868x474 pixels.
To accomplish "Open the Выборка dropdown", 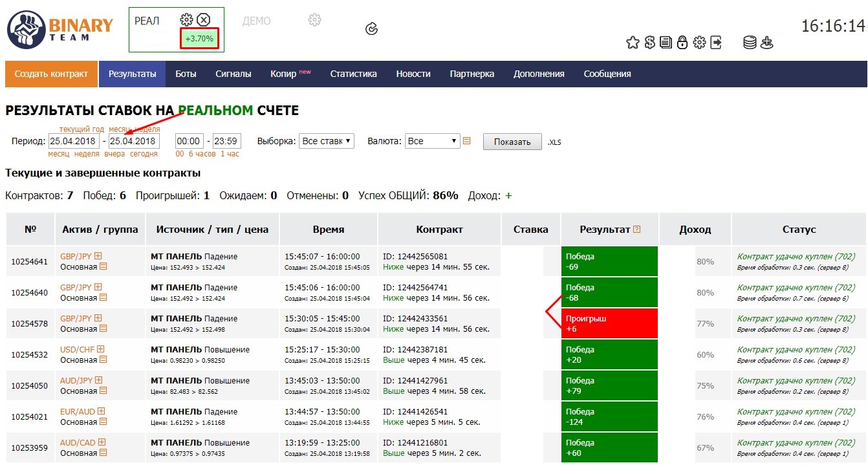I will pyautogui.click(x=327, y=141).
